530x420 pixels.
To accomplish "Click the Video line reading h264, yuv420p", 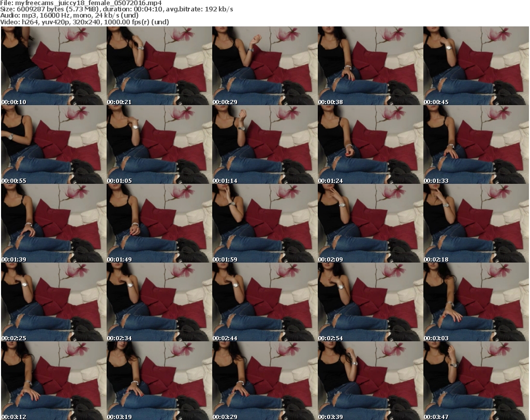I will 84,22.
